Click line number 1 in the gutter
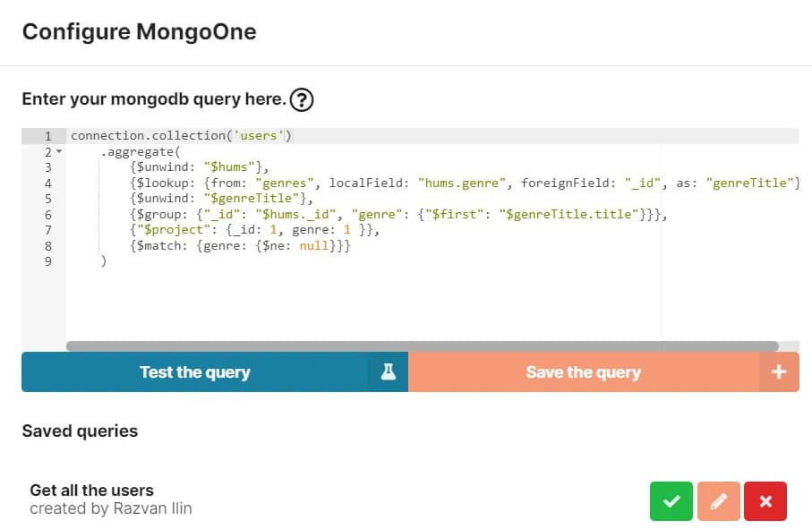This screenshot has width=812, height=529. [x=48, y=136]
